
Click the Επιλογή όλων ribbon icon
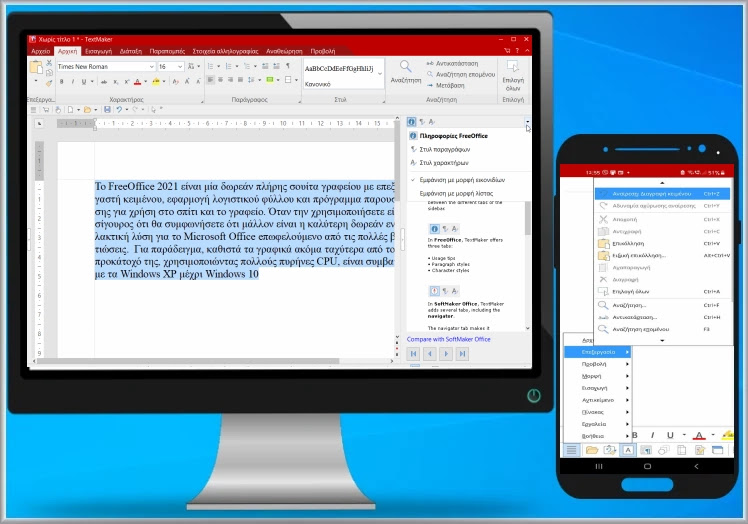point(513,66)
